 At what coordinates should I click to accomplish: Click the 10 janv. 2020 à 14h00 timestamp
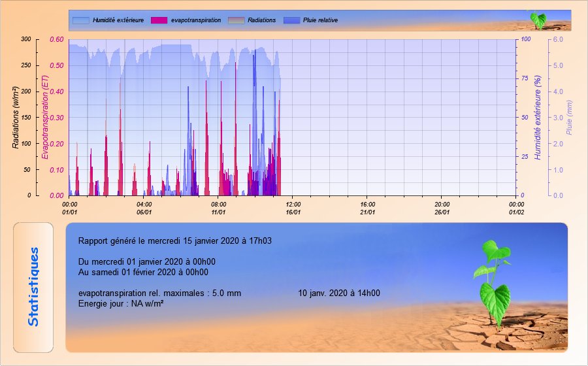339,293
